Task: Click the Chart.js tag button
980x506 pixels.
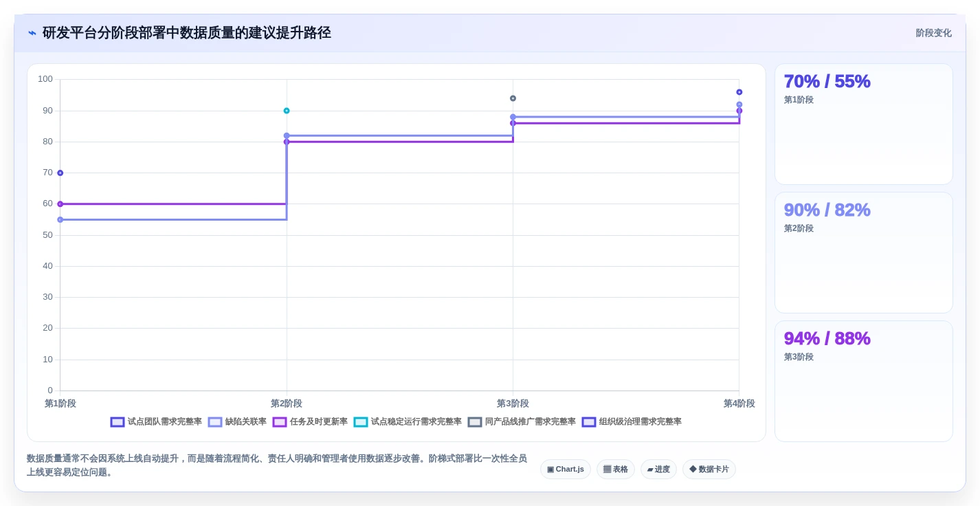Action: tap(566, 470)
